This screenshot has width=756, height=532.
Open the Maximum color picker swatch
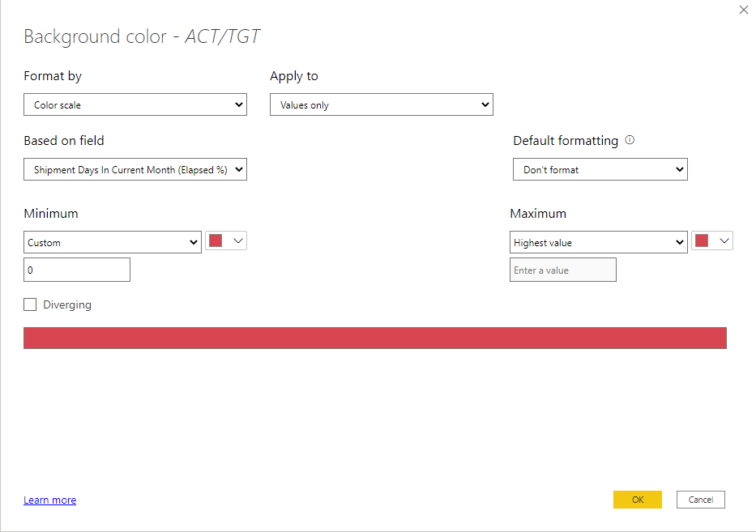click(x=712, y=240)
